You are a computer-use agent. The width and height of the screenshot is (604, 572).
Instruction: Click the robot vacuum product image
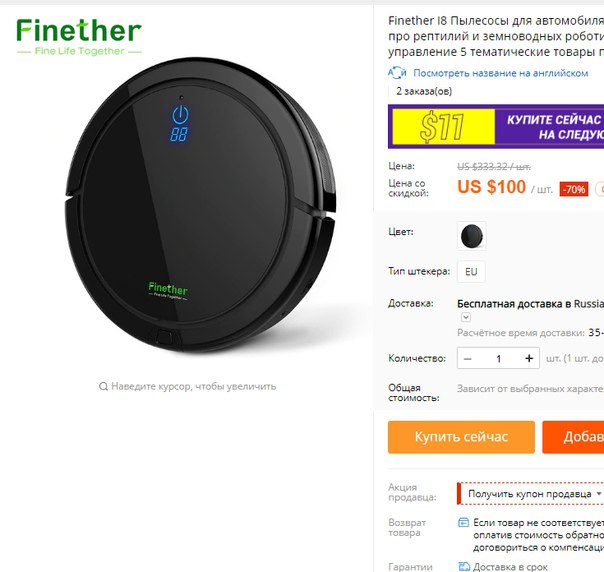200,204
